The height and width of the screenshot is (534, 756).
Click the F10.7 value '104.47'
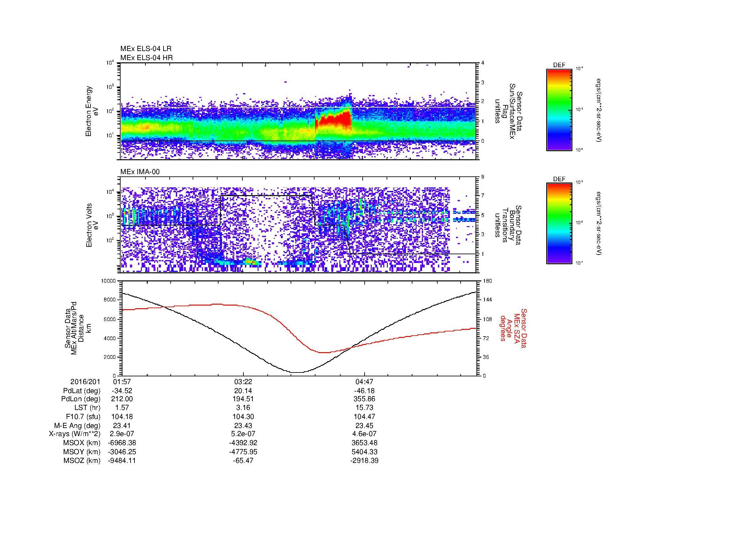[x=364, y=416]
